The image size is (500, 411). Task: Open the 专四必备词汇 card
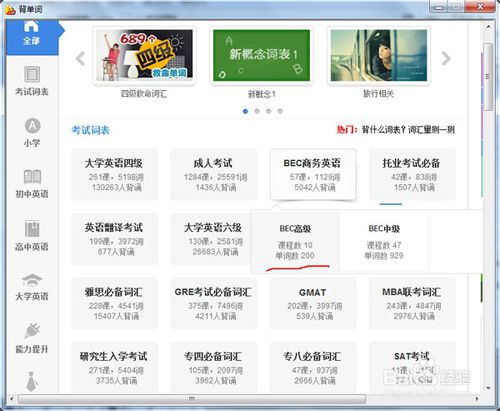tap(214, 367)
